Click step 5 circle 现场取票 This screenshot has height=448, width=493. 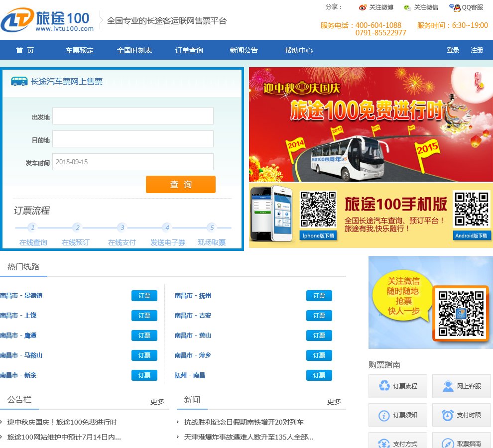point(212,227)
